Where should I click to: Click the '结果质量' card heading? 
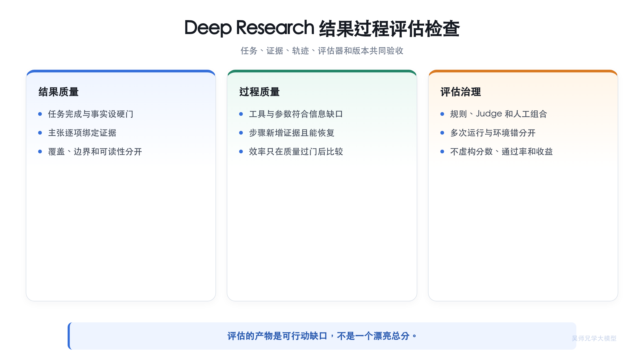pyautogui.click(x=58, y=92)
